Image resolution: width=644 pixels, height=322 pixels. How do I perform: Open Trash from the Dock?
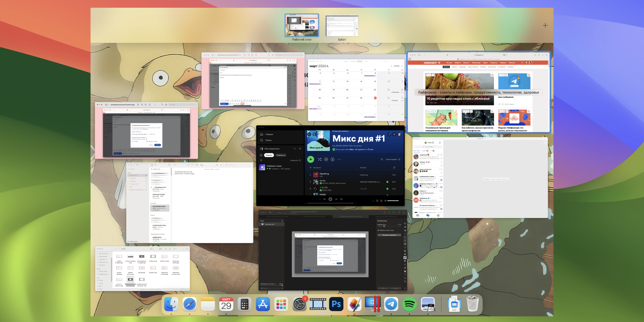tap(473, 304)
